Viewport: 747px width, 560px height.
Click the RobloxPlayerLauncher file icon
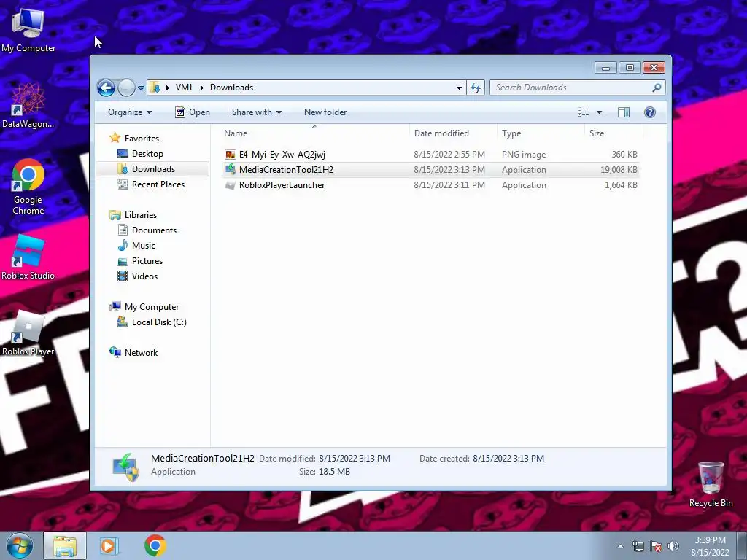point(231,185)
